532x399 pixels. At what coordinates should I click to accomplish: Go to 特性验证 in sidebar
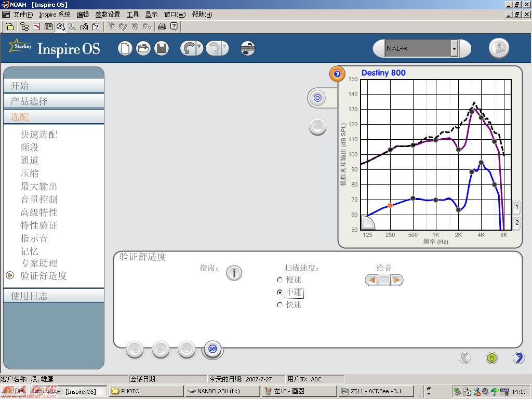coord(39,225)
